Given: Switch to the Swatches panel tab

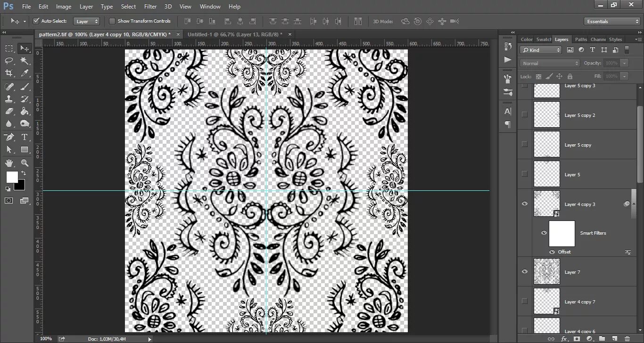Looking at the screenshot, I should click(544, 40).
